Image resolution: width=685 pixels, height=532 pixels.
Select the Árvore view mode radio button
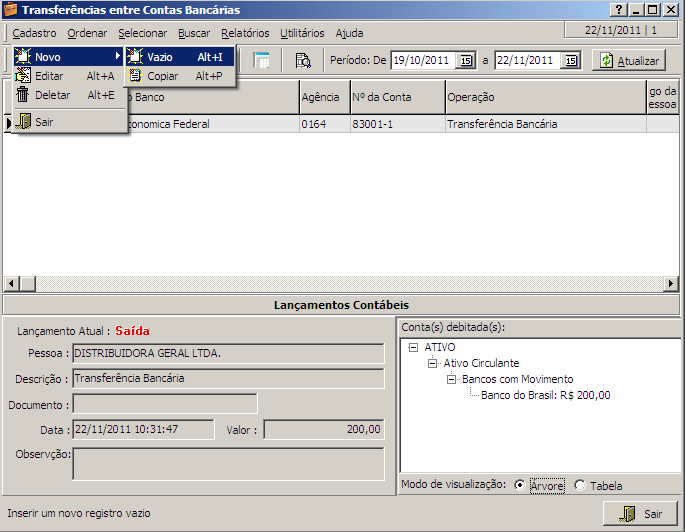pos(519,486)
